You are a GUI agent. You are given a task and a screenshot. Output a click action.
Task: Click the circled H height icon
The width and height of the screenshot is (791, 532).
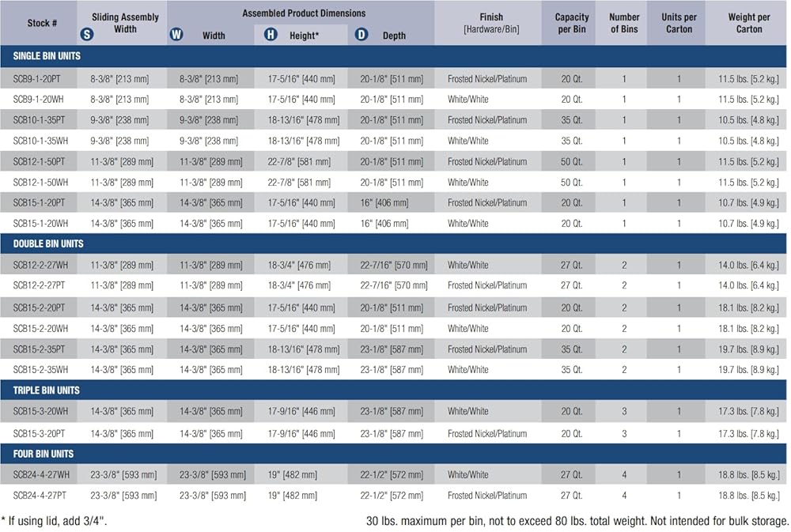pyautogui.click(x=271, y=35)
